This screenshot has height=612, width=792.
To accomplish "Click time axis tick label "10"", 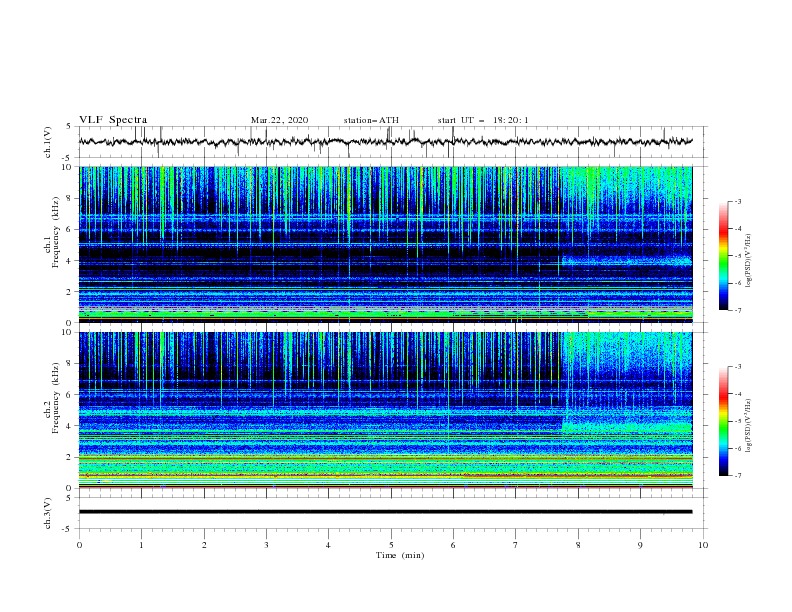I will [703, 545].
